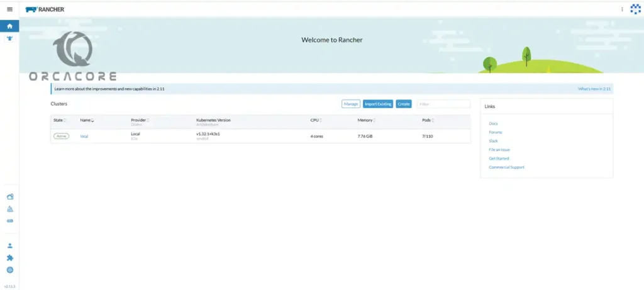Screen dimensions: 644x290
Task: Click the Import Existing button
Action: [x=378, y=104]
